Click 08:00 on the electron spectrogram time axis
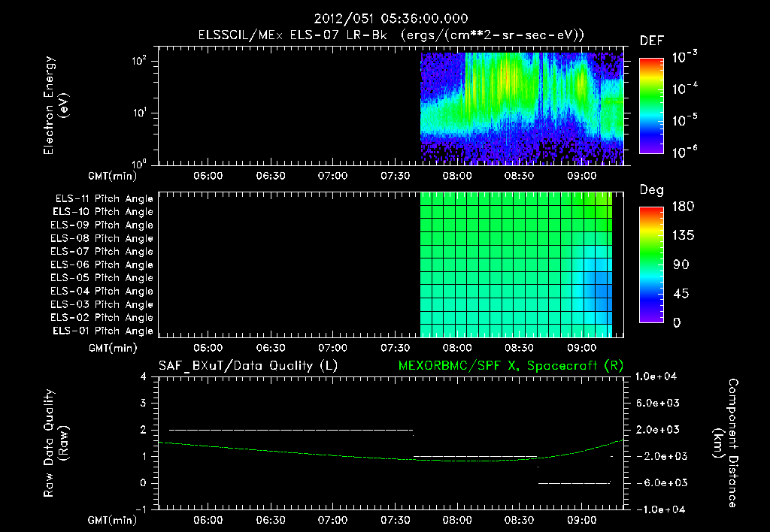Screen dimensions: 770x532 [456, 176]
